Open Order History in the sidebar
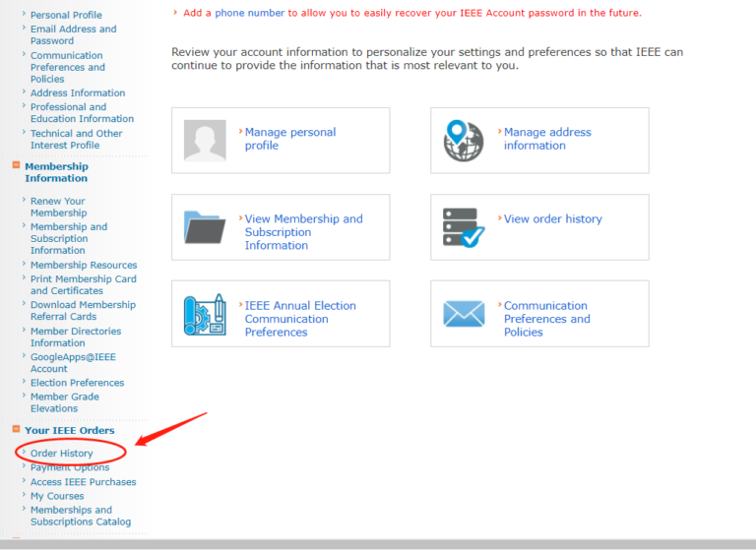This screenshot has width=756, height=550. point(61,454)
